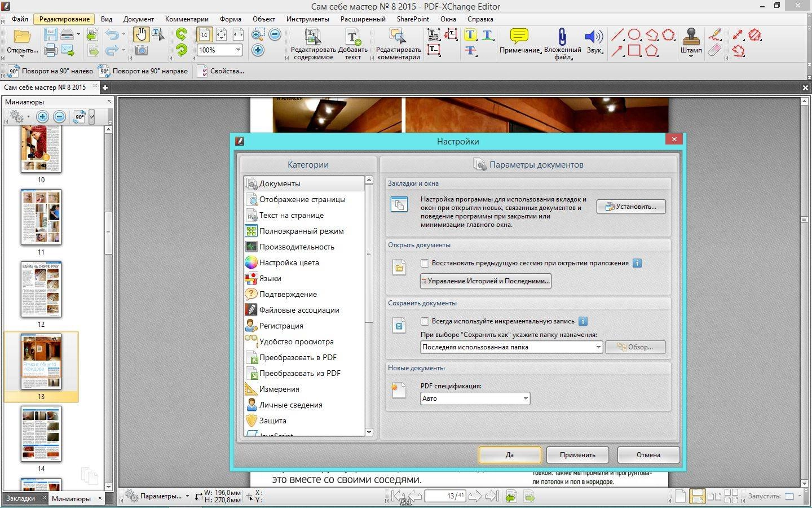Viewport: 812px width, 508px height.
Task: Click the Отмена button
Action: click(x=648, y=455)
